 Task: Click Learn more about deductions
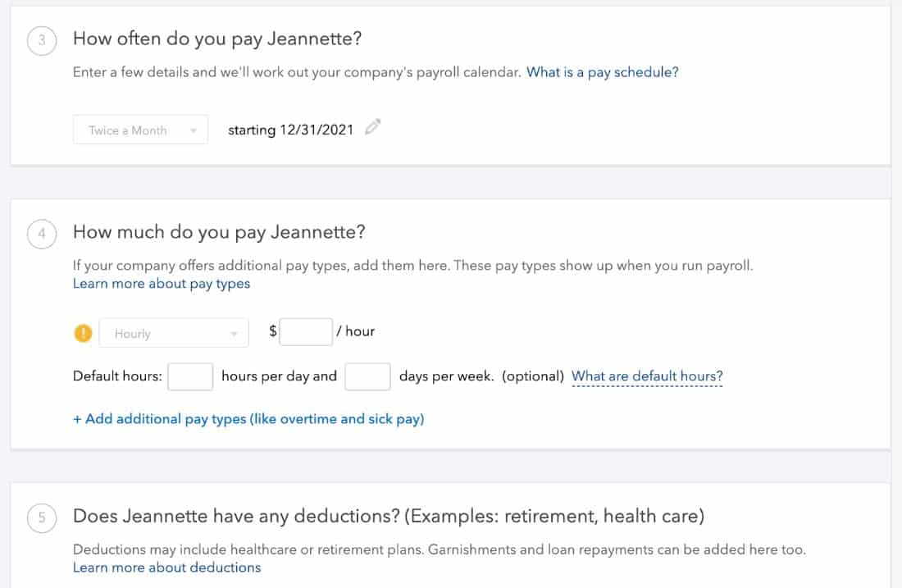coord(167,567)
